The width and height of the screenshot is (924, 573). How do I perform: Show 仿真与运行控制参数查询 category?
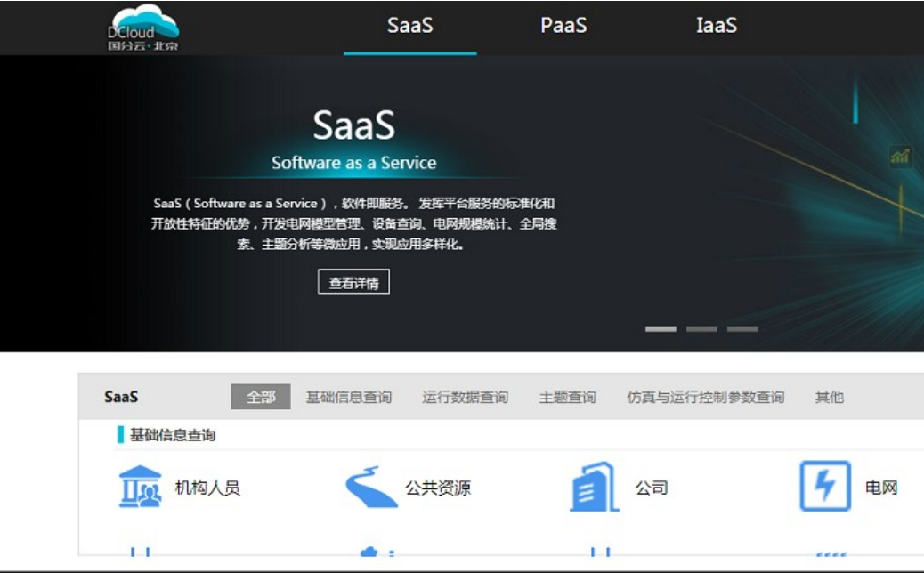(705, 397)
